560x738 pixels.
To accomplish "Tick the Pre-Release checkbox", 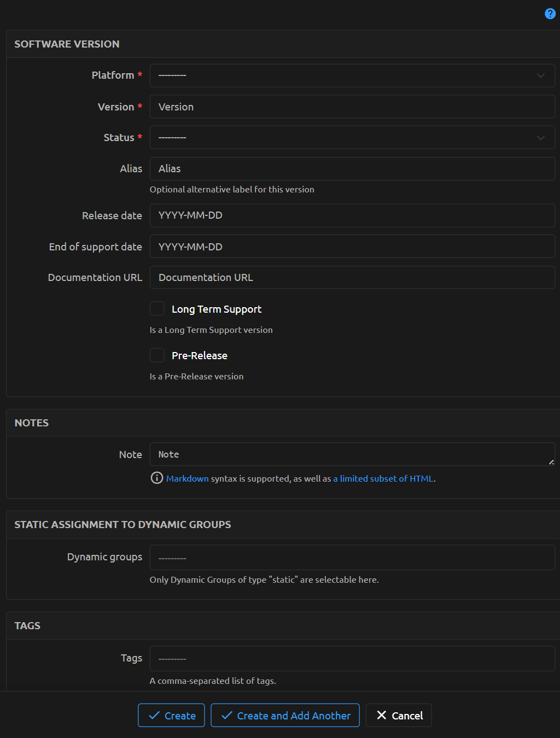I will click(157, 355).
